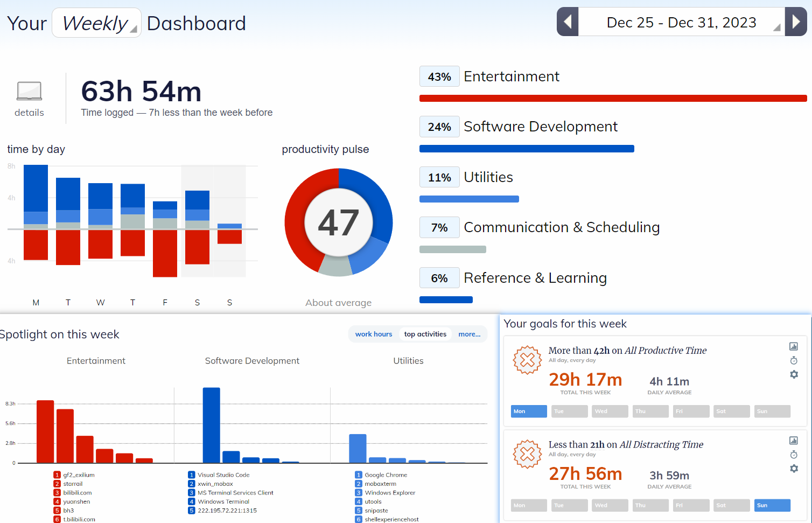Switch to the top activities tab

[x=425, y=334]
